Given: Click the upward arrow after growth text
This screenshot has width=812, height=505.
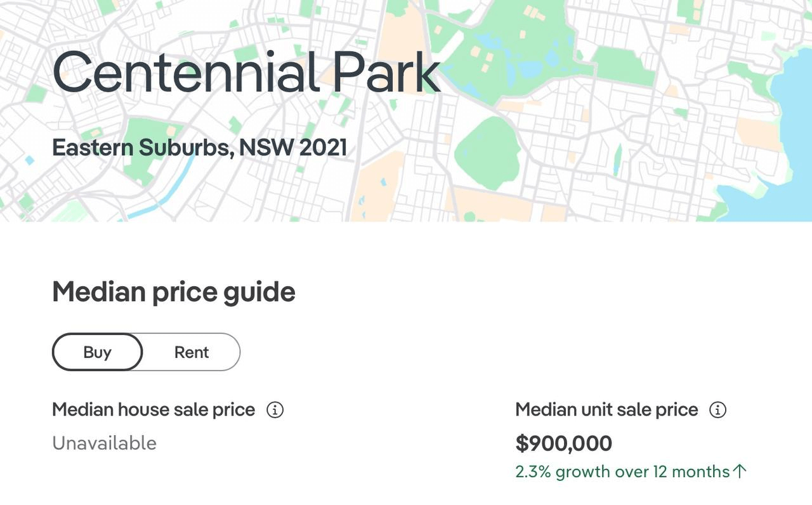Looking at the screenshot, I should (x=740, y=471).
